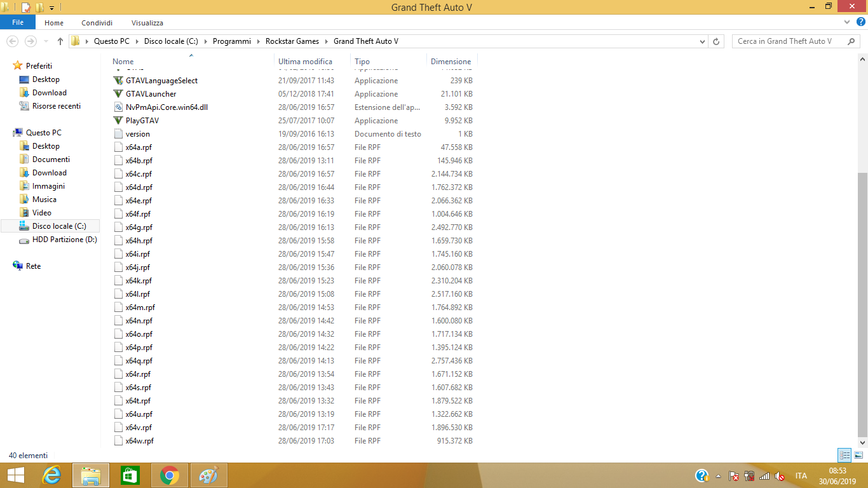Open the Home ribbon tab

[54, 23]
